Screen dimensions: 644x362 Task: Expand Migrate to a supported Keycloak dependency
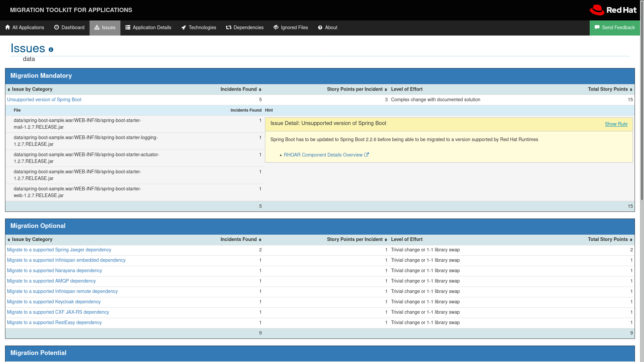(54, 302)
